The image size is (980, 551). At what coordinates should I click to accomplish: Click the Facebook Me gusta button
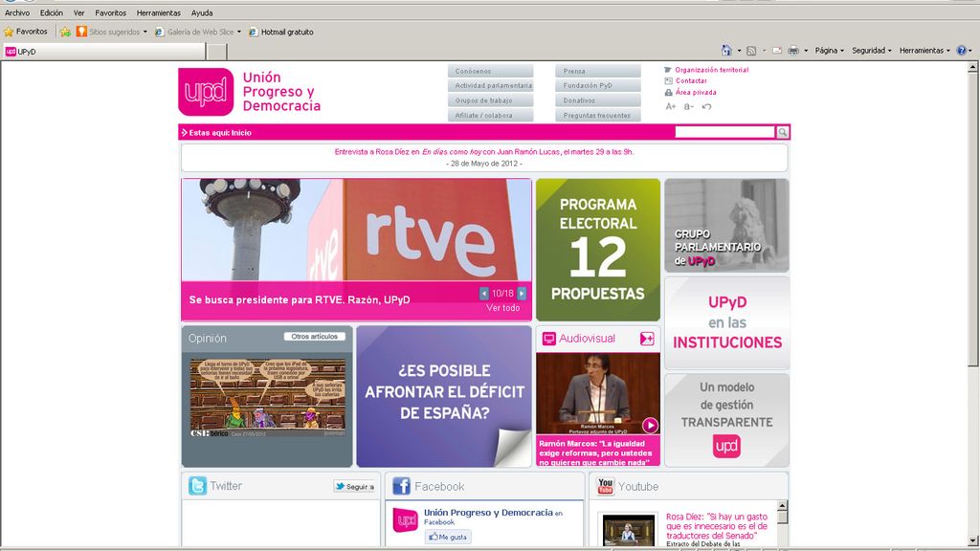448,537
